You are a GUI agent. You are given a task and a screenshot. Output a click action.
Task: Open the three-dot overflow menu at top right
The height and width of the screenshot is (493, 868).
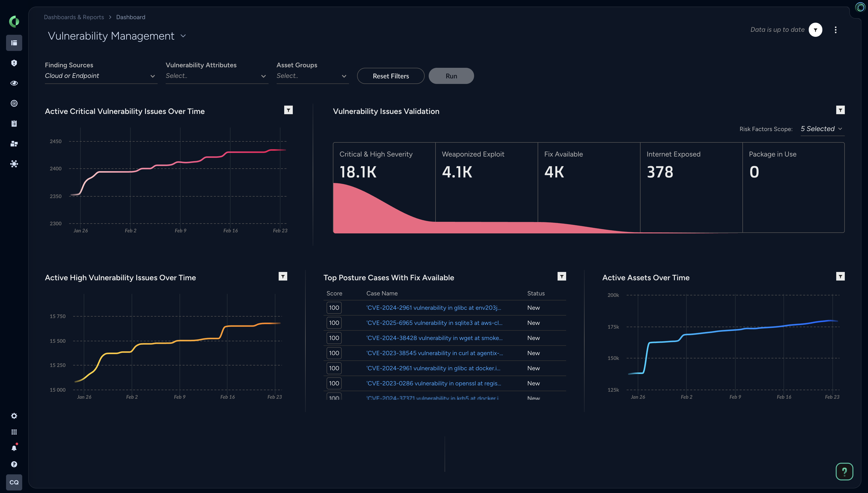835,30
